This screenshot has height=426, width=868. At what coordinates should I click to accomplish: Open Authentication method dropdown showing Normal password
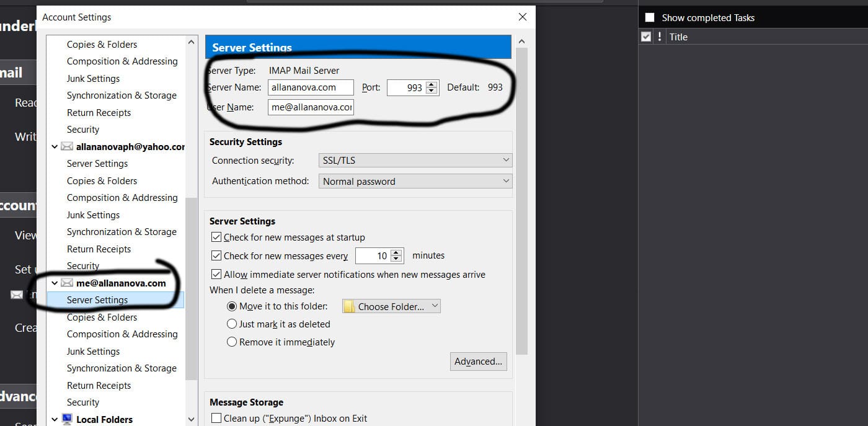coord(415,181)
